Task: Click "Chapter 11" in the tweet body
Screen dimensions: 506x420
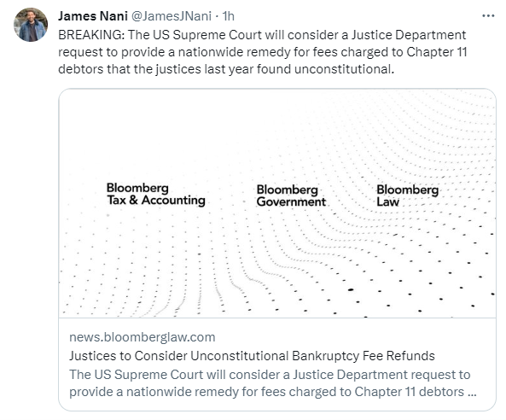Action: click(x=437, y=52)
